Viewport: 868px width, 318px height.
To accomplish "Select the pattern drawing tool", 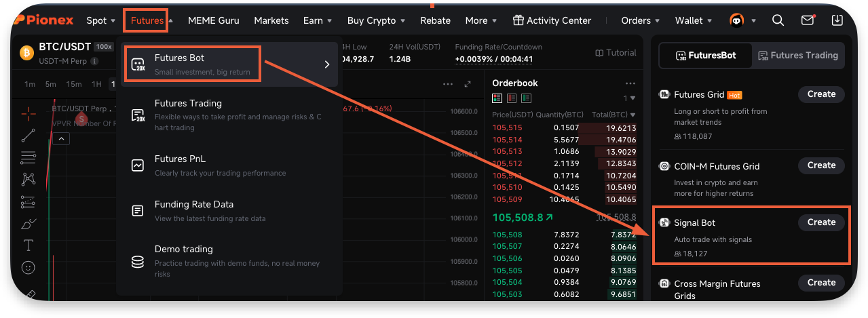I will tap(29, 180).
